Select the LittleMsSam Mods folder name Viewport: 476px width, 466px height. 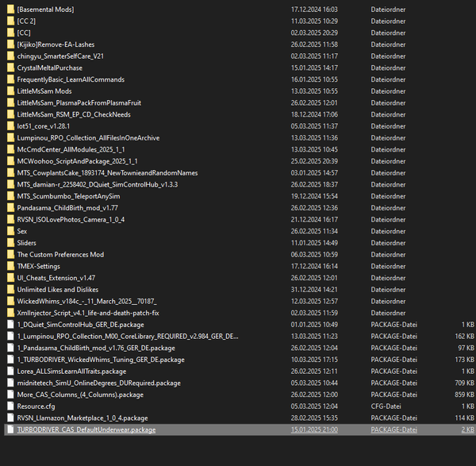tap(44, 91)
